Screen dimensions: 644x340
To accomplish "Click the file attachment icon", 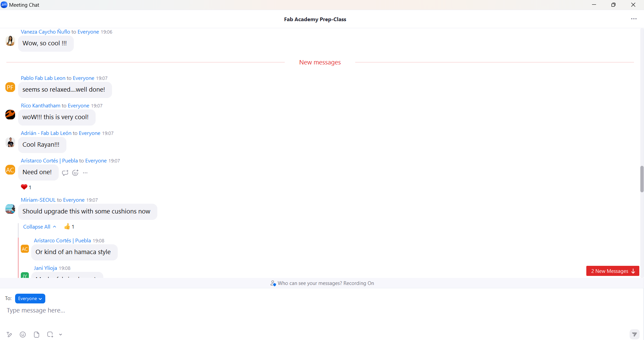I will (37, 334).
